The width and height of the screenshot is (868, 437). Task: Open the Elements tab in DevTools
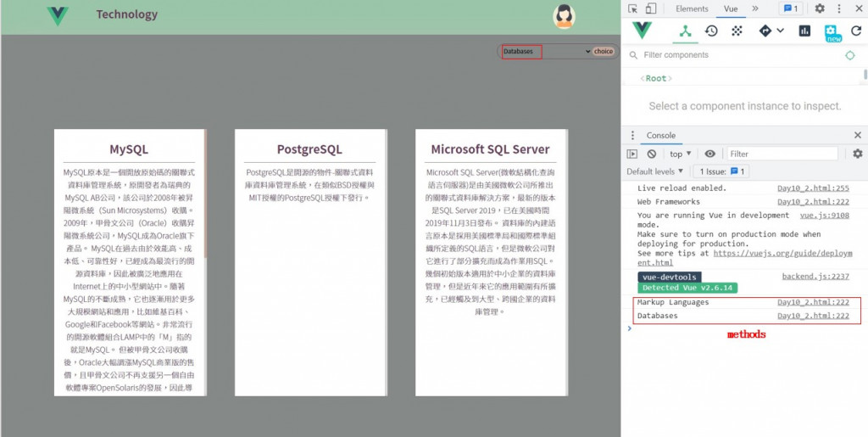pyautogui.click(x=692, y=8)
